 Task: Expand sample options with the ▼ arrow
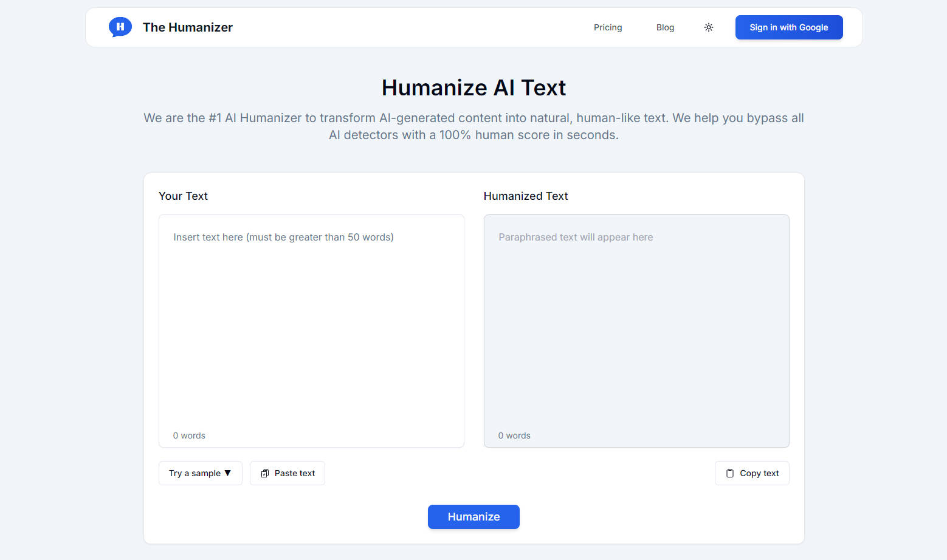(x=228, y=473)
